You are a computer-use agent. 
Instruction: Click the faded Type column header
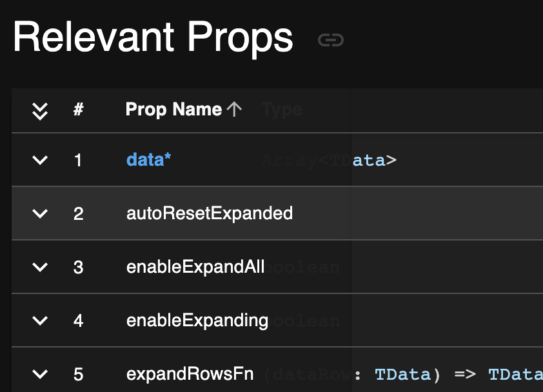[282, 110]
